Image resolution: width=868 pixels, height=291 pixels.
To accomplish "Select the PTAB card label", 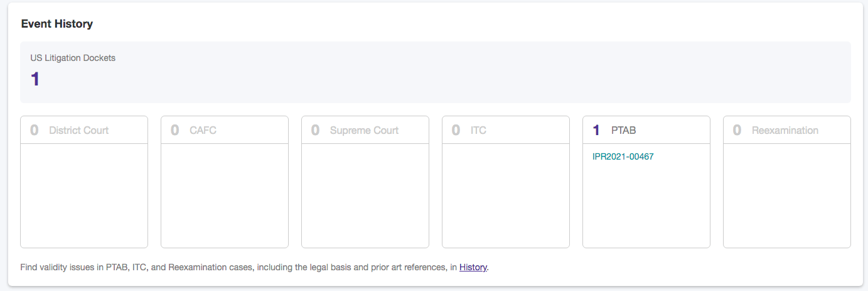I will [x=624, y=130].
